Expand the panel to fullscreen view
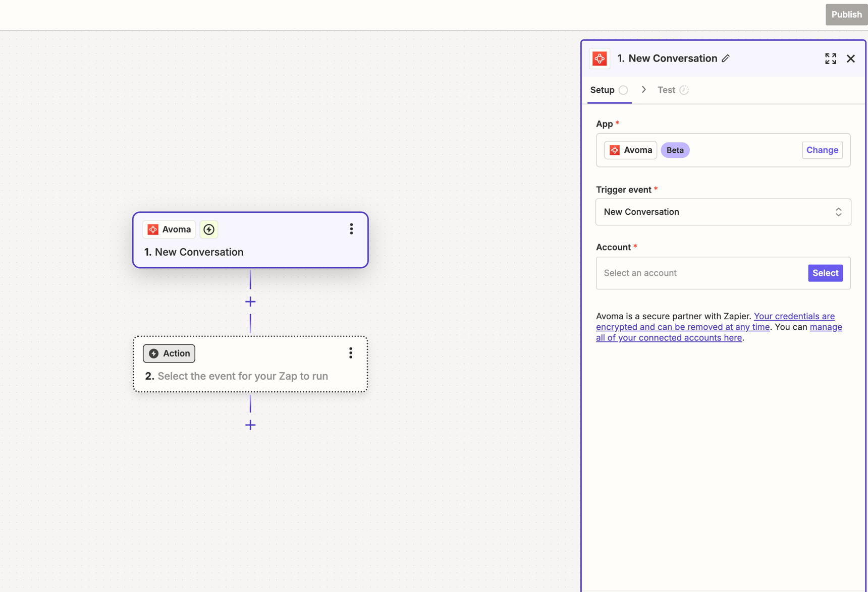868x592 pixels. [830, 58]
